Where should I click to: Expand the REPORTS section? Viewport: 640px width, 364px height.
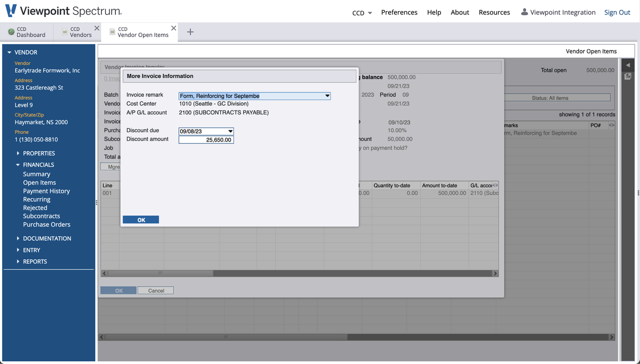18,261
